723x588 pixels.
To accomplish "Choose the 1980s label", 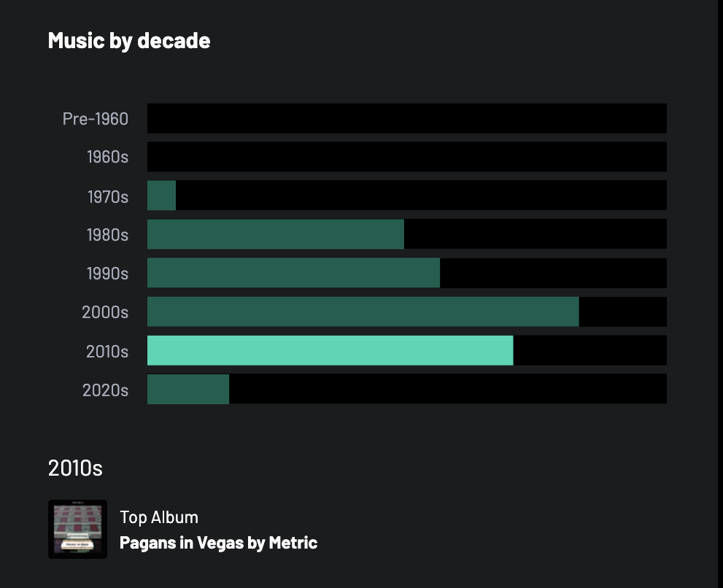I will pos(107,235).
